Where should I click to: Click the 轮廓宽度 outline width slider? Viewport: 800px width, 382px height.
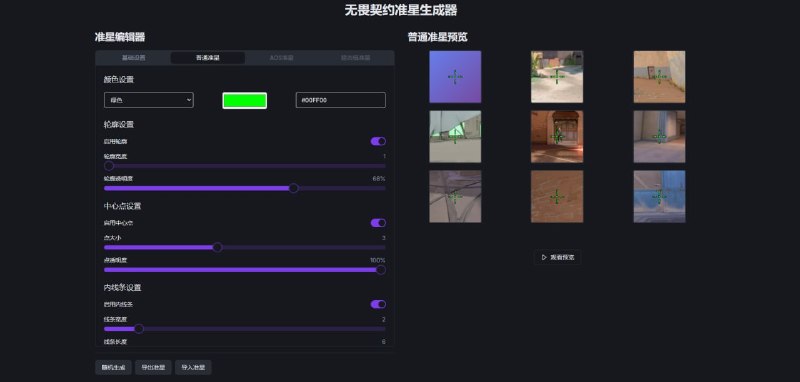coord(245,166)
